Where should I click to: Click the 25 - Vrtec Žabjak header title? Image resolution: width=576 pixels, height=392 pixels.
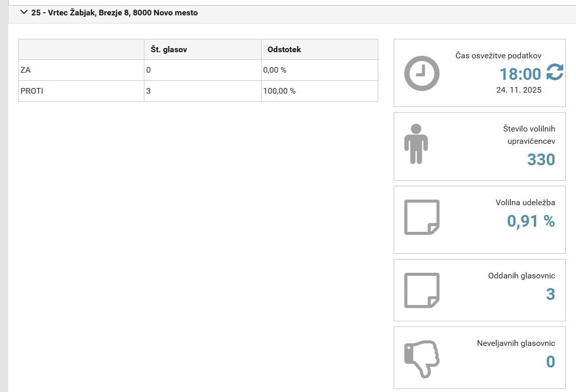(x=114, y=13)
